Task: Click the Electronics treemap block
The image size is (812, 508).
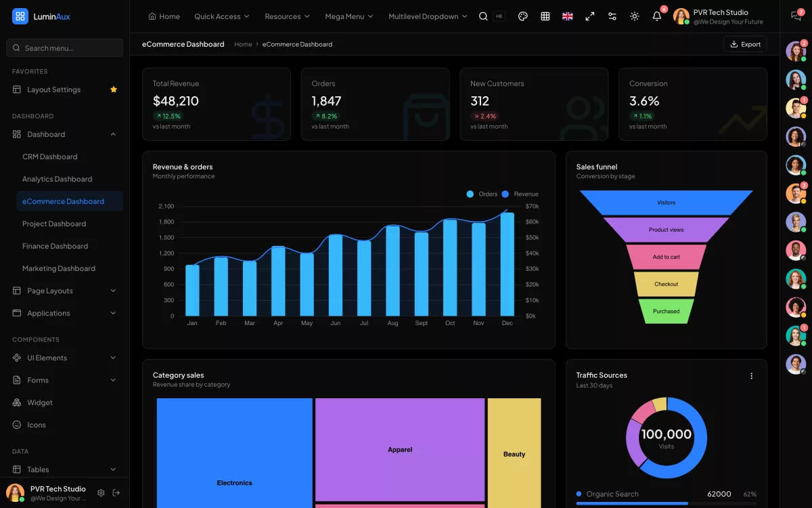Action: click(235, 452)
